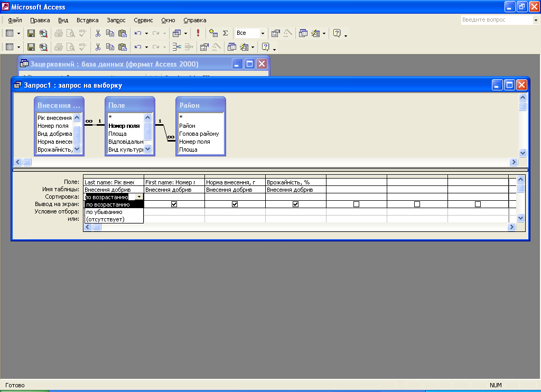
Task: Open the Запрос menu
Action: pos(116,20)
